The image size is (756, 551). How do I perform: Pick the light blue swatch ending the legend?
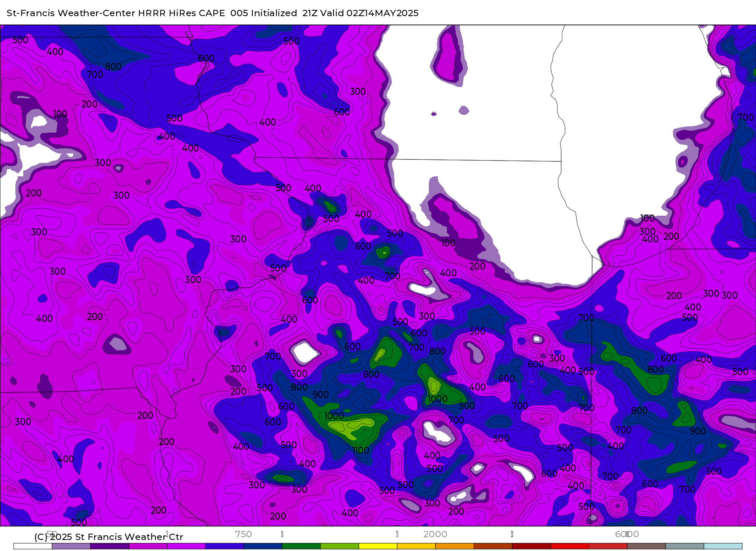coord(723,546)
